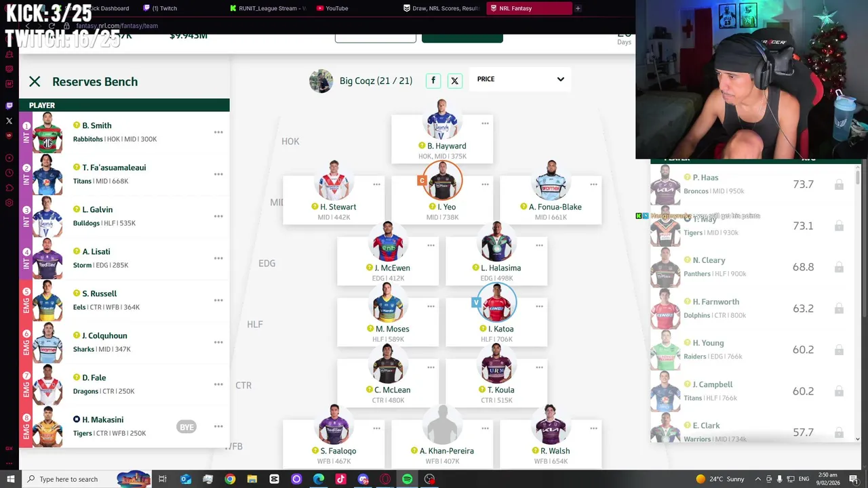
Task: Open options menu for T. Fa'asuamaleaui
Action: tap(218, 174)
